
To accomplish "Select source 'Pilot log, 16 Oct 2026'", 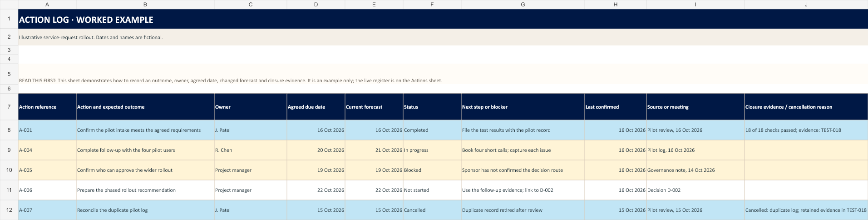I will [x=695, y=150].
